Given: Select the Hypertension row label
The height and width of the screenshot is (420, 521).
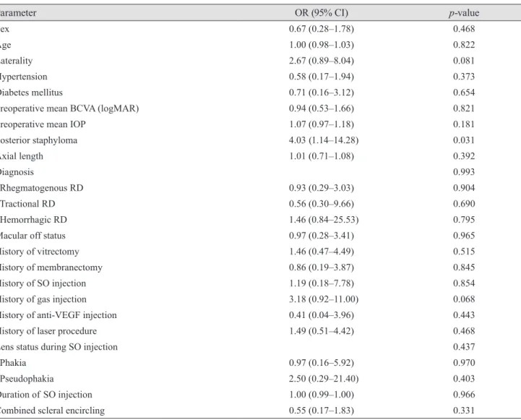Looking at the screenshot, I should pyautogui.click(x=24, y=77).
